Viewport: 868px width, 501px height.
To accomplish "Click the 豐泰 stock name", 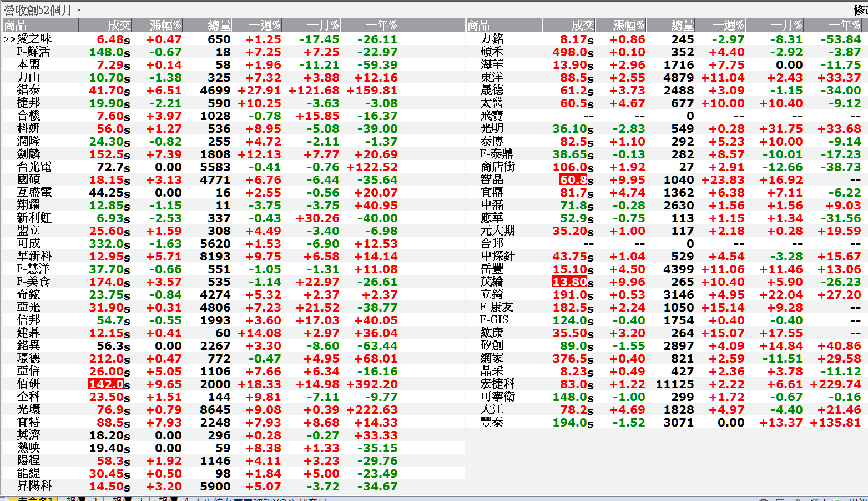I will (492, 422).
